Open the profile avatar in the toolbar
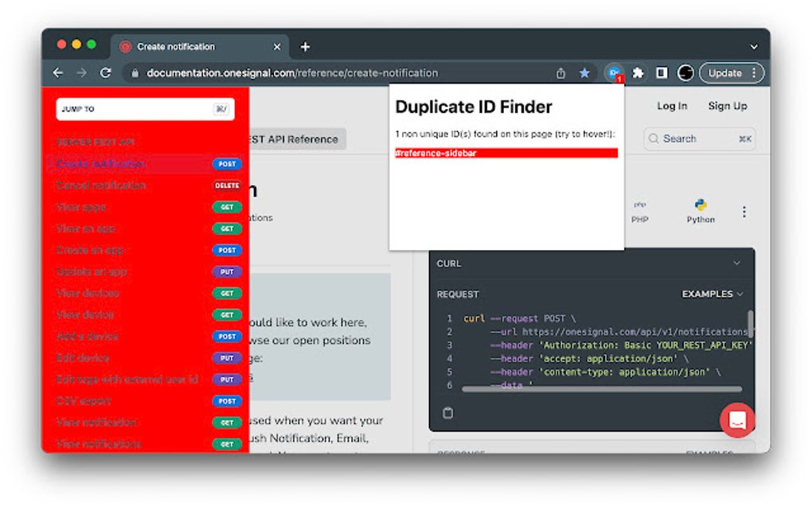Viewport: 812px width, 508px height. 685,73
